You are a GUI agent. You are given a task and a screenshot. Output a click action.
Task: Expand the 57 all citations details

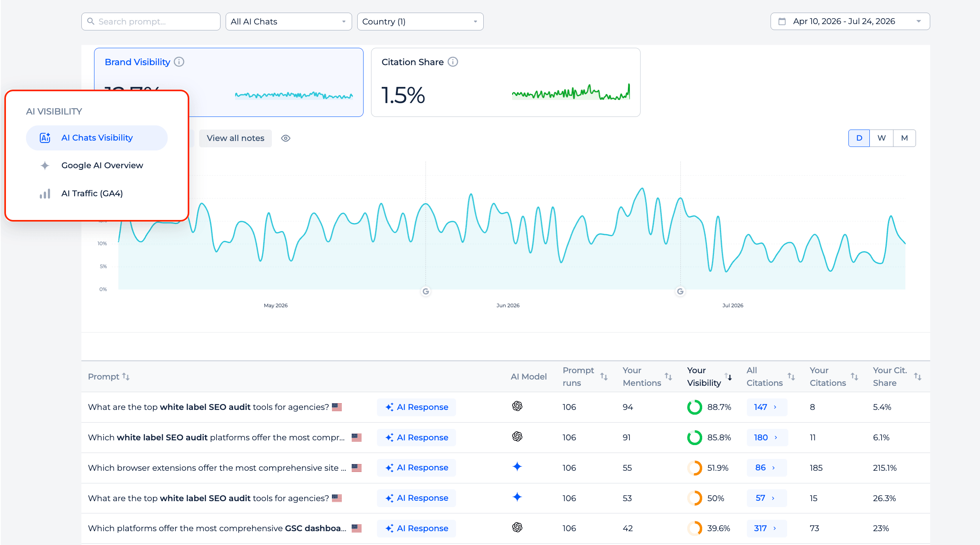point(767,498)
